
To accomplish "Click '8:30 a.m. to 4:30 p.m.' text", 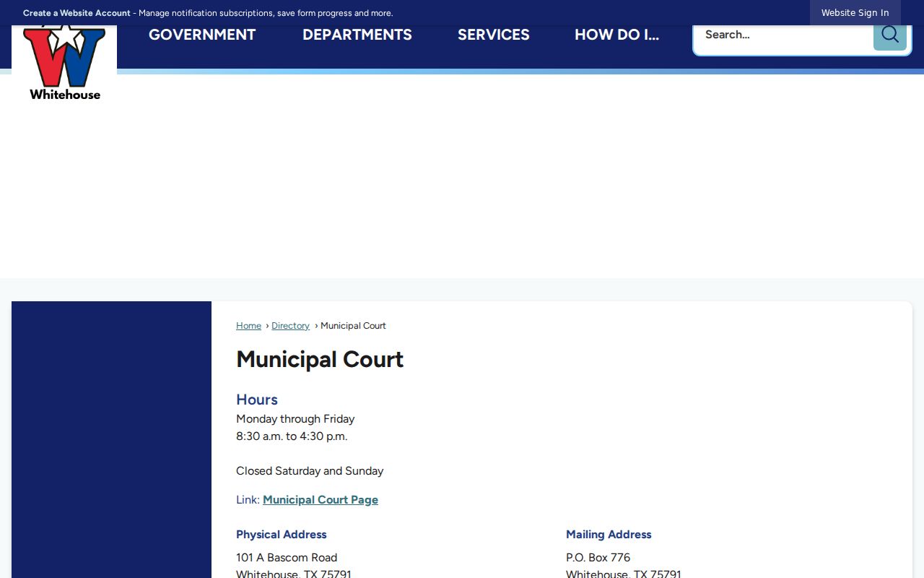I will click(292, 436).
